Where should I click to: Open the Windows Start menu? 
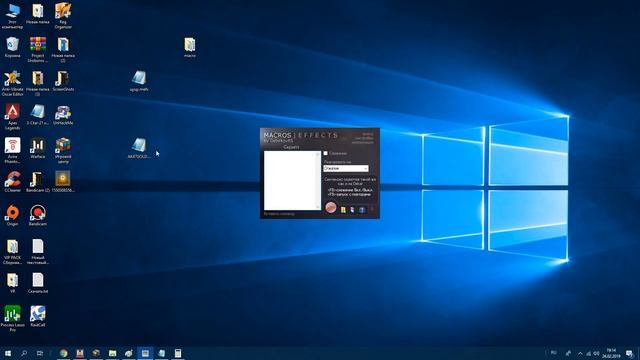pos(8,353)
